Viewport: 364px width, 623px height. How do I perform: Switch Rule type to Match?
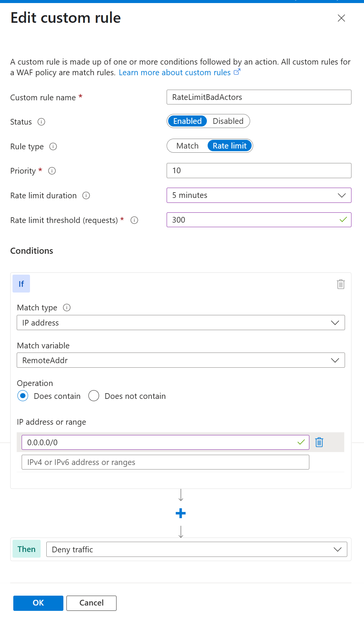point(188,146)
